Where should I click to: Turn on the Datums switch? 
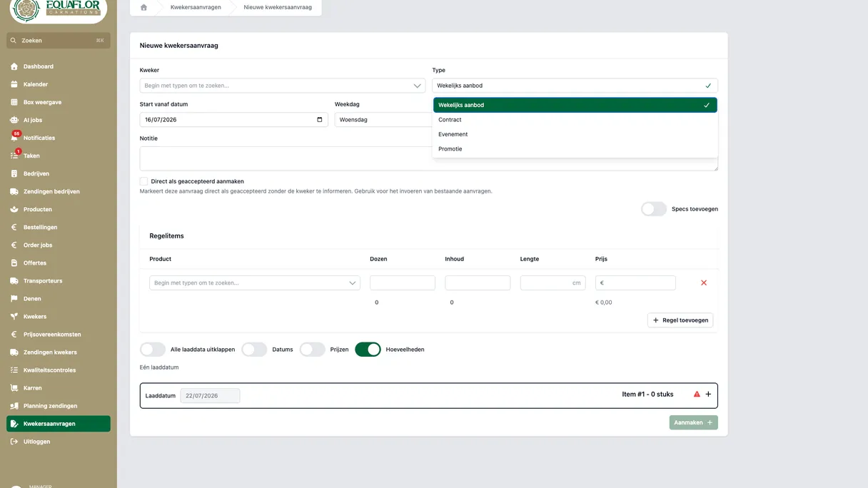[x=254, y=350]
